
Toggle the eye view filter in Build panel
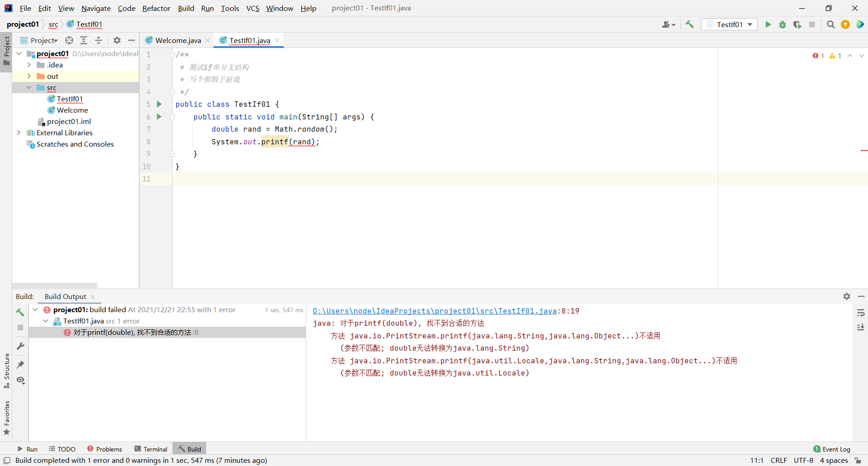tap(20, 380)
